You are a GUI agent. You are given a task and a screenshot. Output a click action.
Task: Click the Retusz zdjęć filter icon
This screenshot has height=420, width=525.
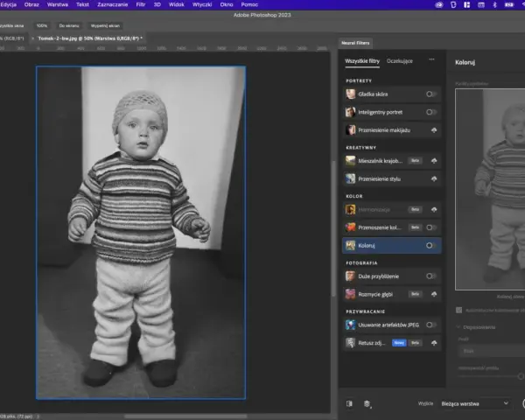point(350,343)
